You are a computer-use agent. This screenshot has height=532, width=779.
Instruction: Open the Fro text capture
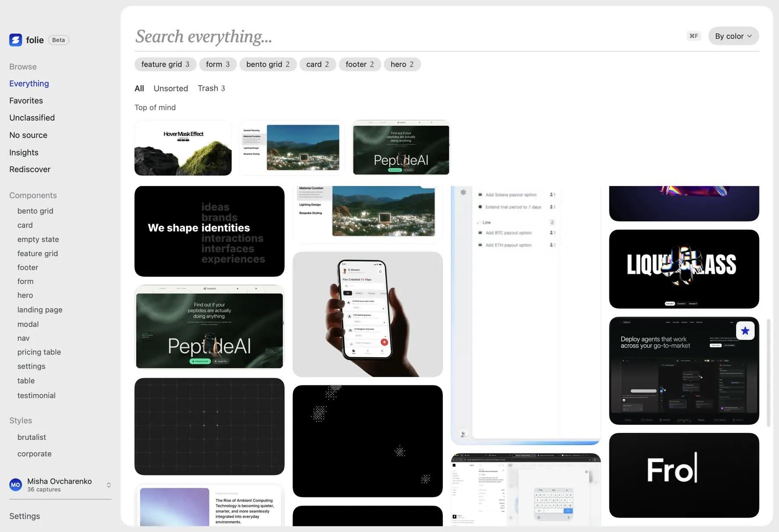(x=684, y=475)
